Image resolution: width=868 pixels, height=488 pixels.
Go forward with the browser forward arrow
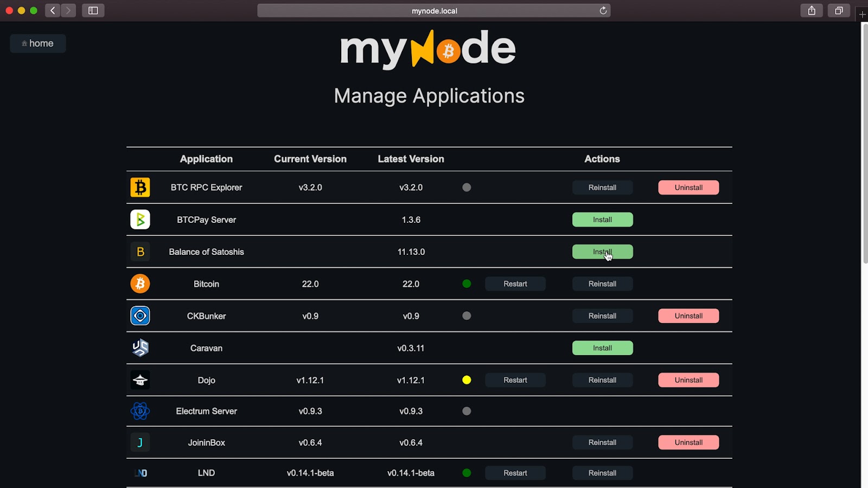[68, 10]
